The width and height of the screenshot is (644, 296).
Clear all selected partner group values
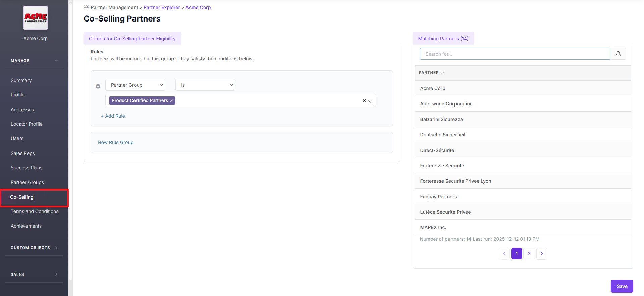(364, 101)
